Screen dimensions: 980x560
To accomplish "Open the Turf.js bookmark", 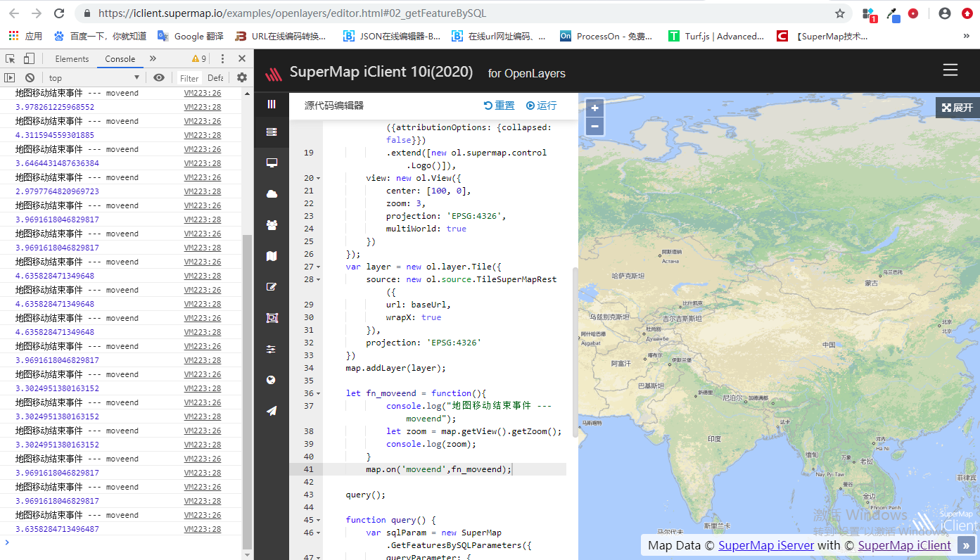I will pyautogui.click(x=716, y=36).
